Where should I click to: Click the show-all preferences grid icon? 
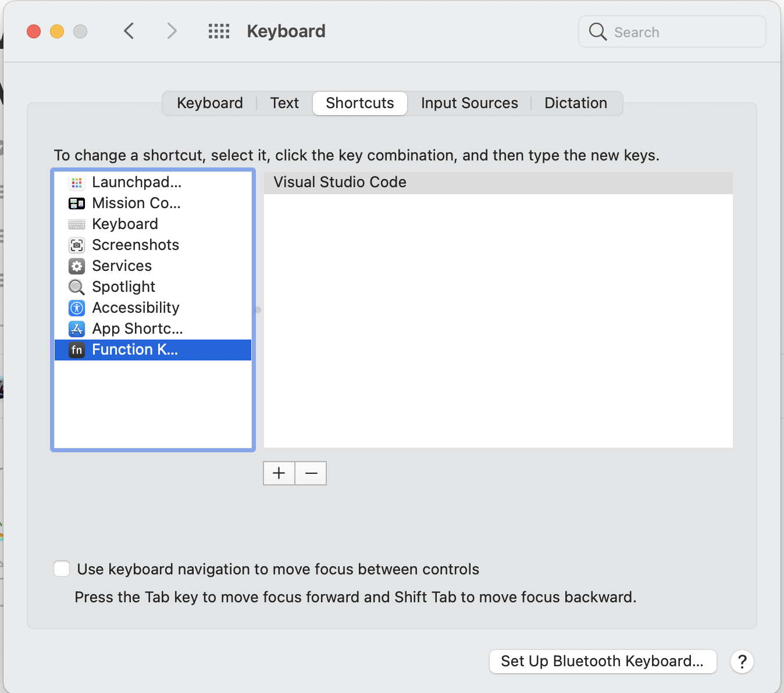pos(219,31)
